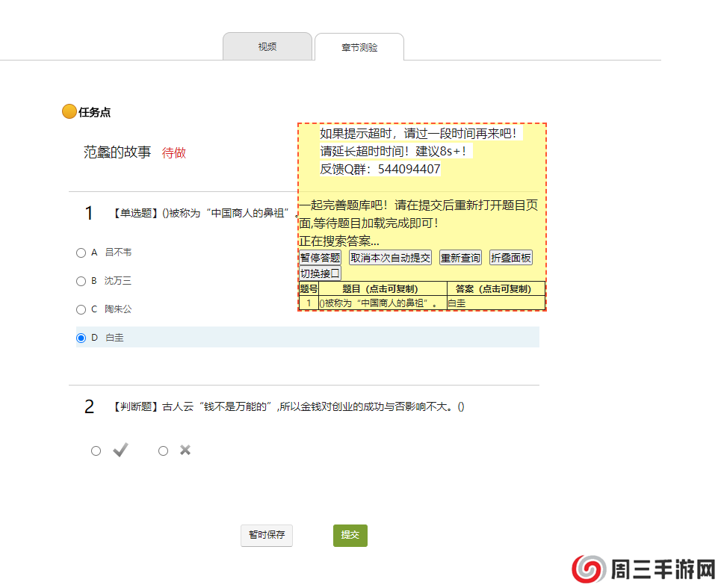718x588 pixels.
Task: Select option A 吕不韦
Action: coord(81,253)
